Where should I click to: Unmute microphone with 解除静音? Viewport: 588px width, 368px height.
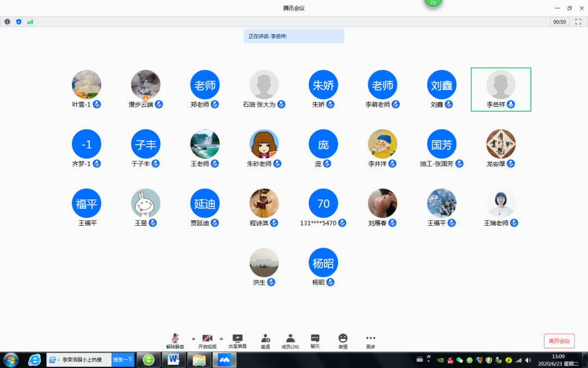pyautogui.click(x=175, y=339)
